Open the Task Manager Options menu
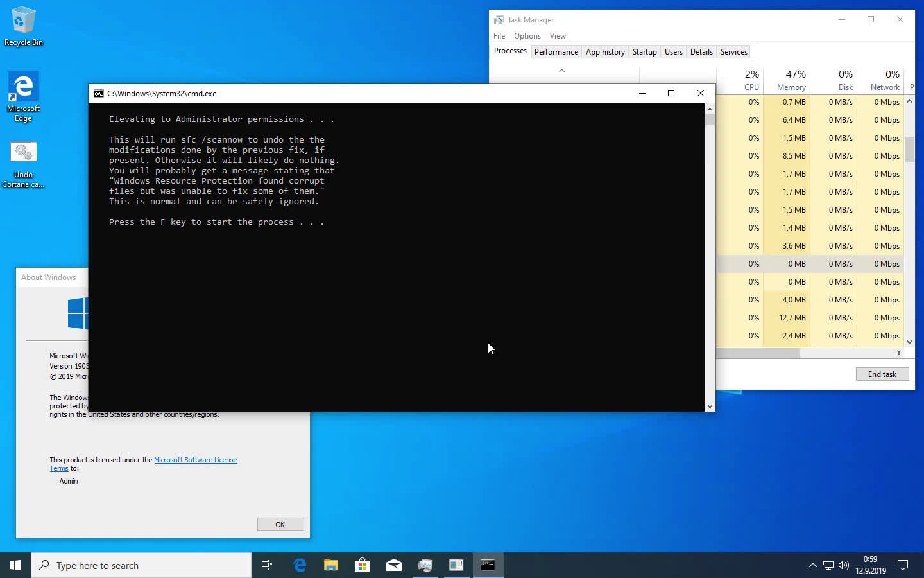924x578 pixels. pos(527,36)
